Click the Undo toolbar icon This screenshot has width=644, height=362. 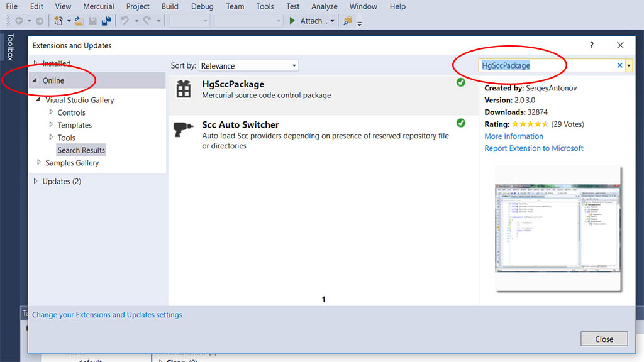(125, 21)
